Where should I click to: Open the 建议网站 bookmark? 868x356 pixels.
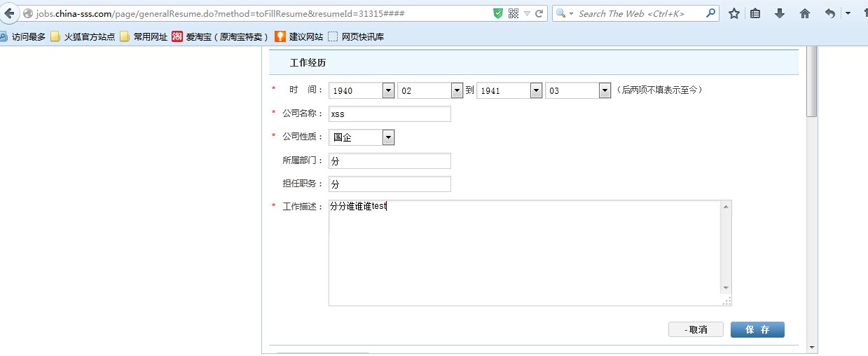pyautogui.click(x=298, y=36)
